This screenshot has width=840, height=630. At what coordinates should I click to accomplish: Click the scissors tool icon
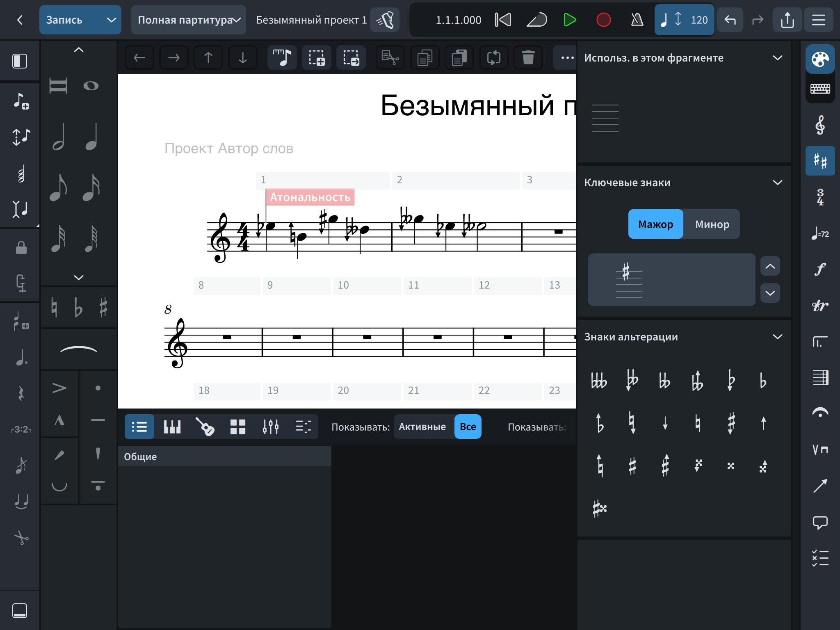[x=21, y=538]
